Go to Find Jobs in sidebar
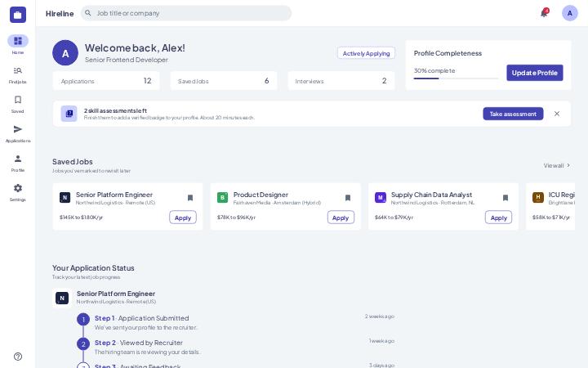 pos(18,74)
